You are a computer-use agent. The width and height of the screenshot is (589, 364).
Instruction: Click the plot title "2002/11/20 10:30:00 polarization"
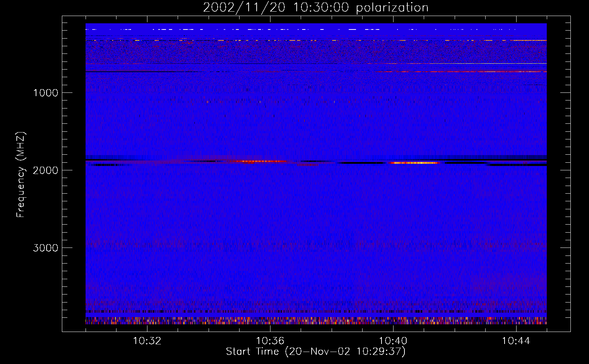coord(316,7)
